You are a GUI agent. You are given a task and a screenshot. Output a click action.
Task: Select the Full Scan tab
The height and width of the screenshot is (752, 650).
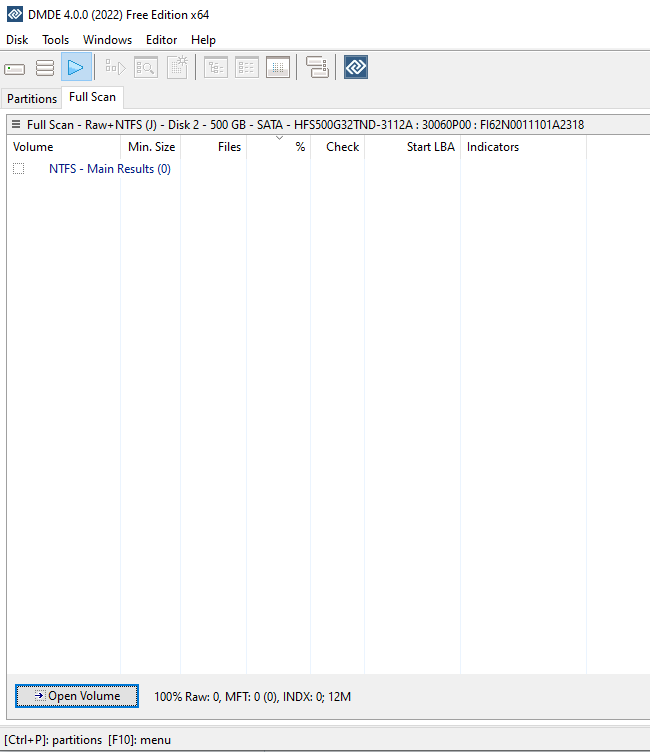pos(93,97)
